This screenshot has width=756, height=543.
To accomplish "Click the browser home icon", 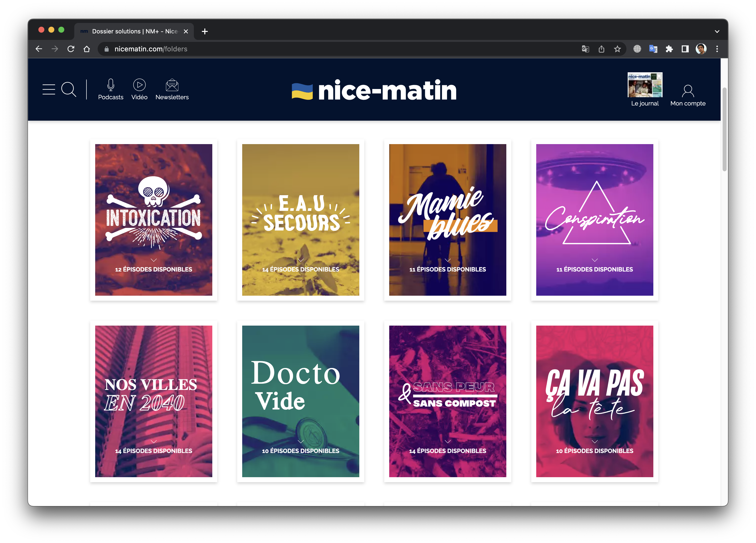I will [87, 49].
